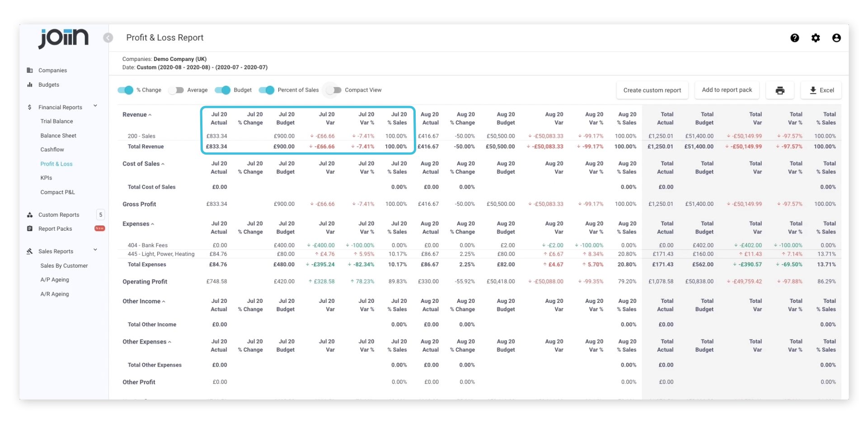
Task: Turn on Compact View
Action: [x=333, y=90]
